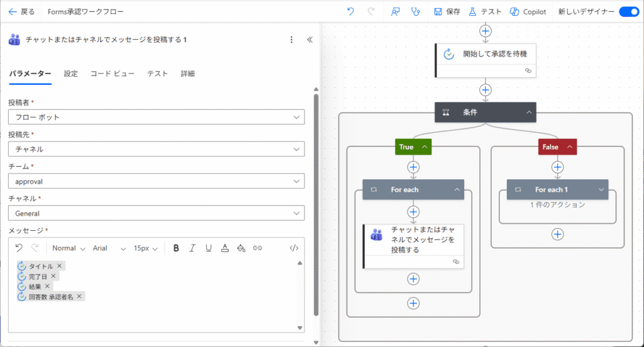Open the highlight color fill picker

point(241,248)
